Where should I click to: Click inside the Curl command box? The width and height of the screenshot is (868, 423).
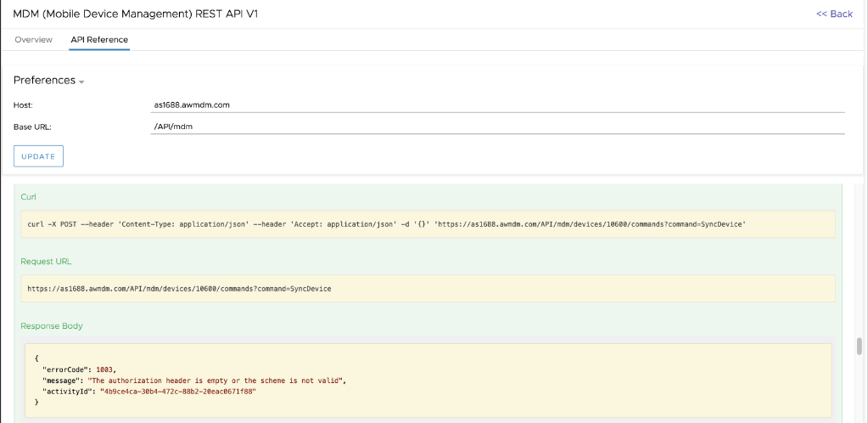(x=428, y=223)
